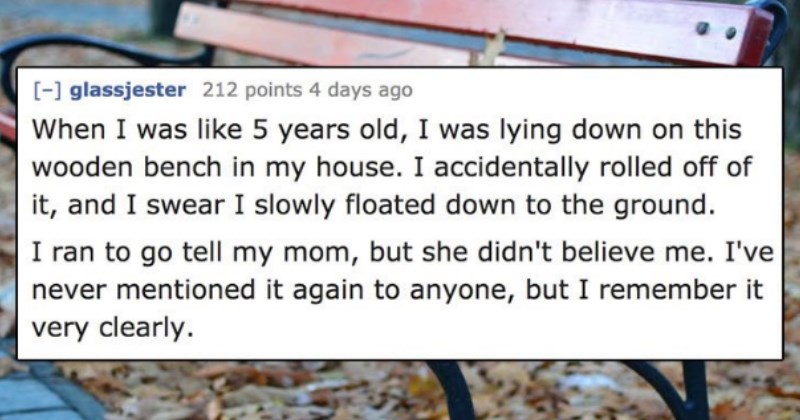Click the words 'never mentioned' in the comment
This screenshot has width=800, height=420.
pyautogui.click(x=145, y=290)
